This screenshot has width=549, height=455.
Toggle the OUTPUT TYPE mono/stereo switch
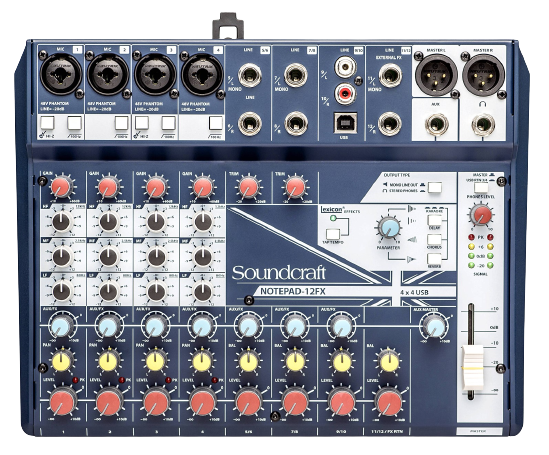pyautogui.click(x=435, y=188)
